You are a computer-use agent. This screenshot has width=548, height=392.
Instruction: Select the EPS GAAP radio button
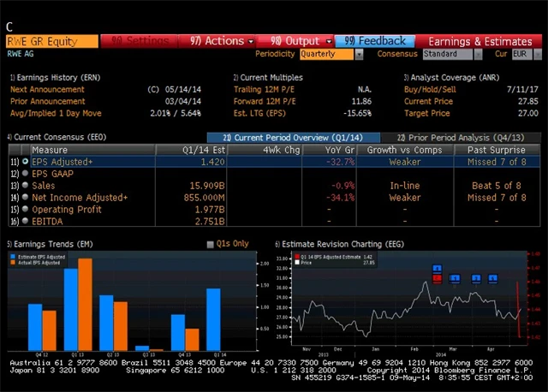(x=25, y=173)
